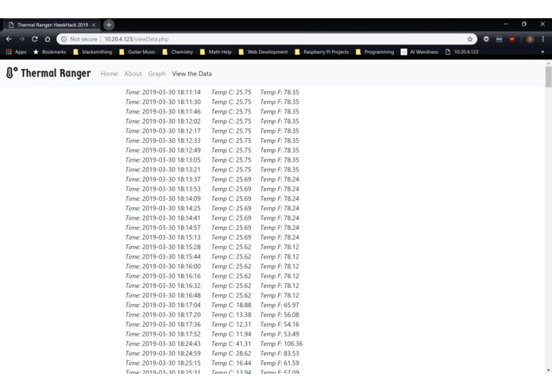
Task: Click the page vertical scrollbar thumb
Action: (548, 76)
